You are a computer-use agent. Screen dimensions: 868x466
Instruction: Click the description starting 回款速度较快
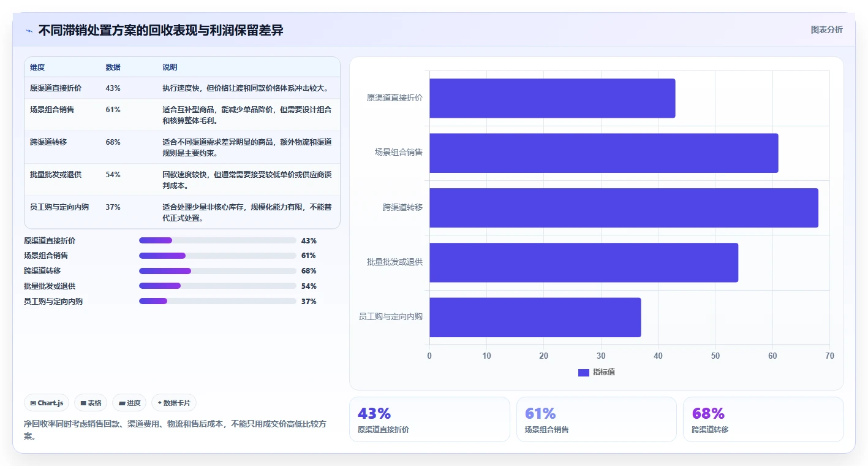pyautogui.click(x=247, y=180)
